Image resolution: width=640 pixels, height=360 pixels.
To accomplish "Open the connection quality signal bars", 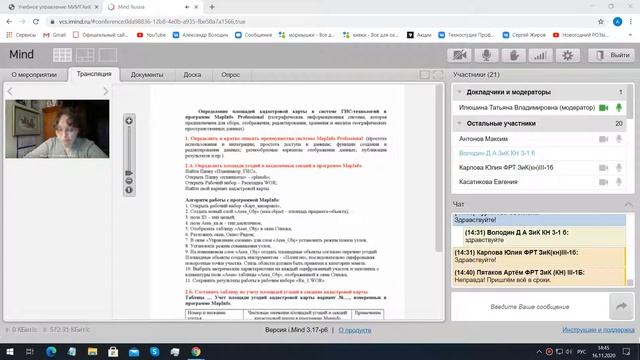I will click(540, 55).
